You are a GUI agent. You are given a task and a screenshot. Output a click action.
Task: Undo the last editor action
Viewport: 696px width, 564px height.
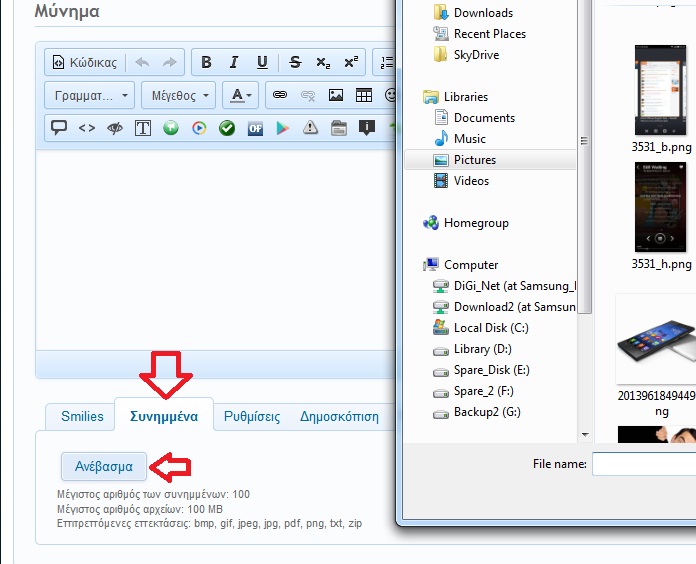pyautogui.click(x=142, y=62)
